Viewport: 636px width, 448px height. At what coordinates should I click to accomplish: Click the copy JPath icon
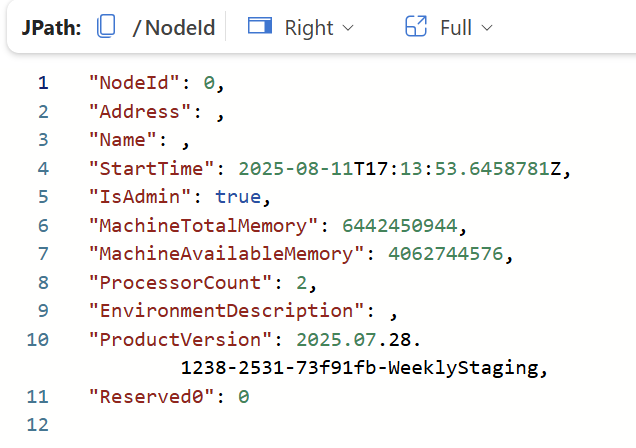tap(106, 27)
